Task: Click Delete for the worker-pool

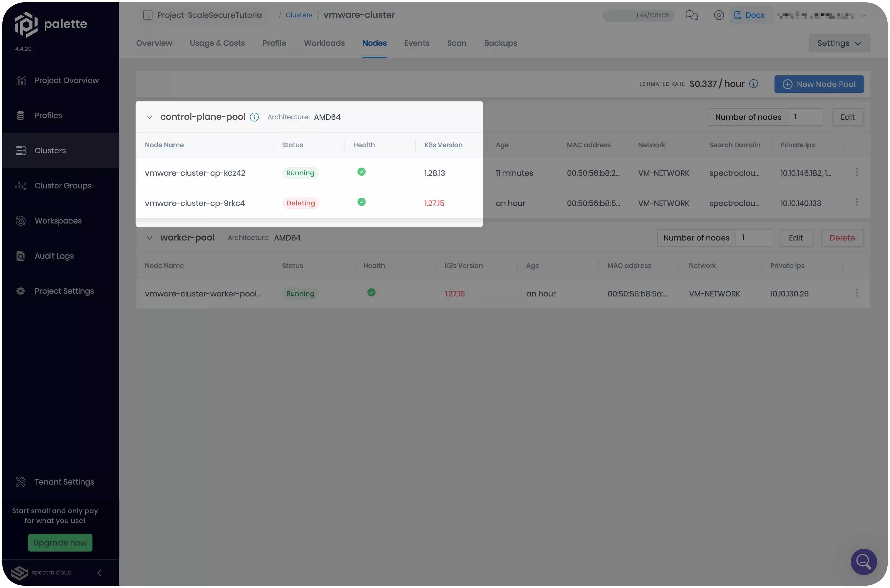Action: (x=842, y=238)
